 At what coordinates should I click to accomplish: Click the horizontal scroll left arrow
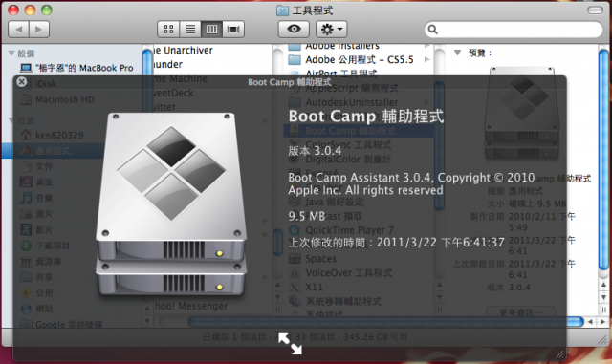pyautogui.click(x=591, y=322)
